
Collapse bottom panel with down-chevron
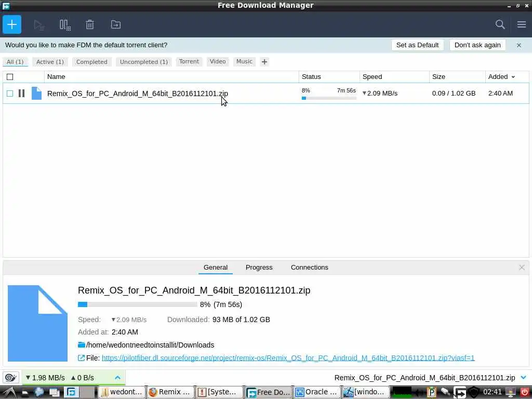pos(524,378)
